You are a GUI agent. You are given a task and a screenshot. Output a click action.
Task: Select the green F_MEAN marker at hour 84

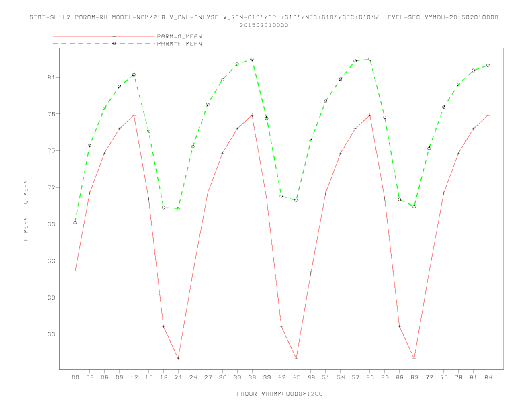pos(488,65)
